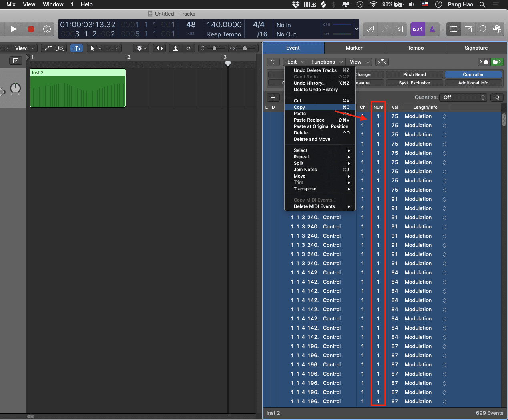This screenshot has height=420, width=508.
Task: Click the global tracks disclosure button
Action: click(x=16, y=61)
